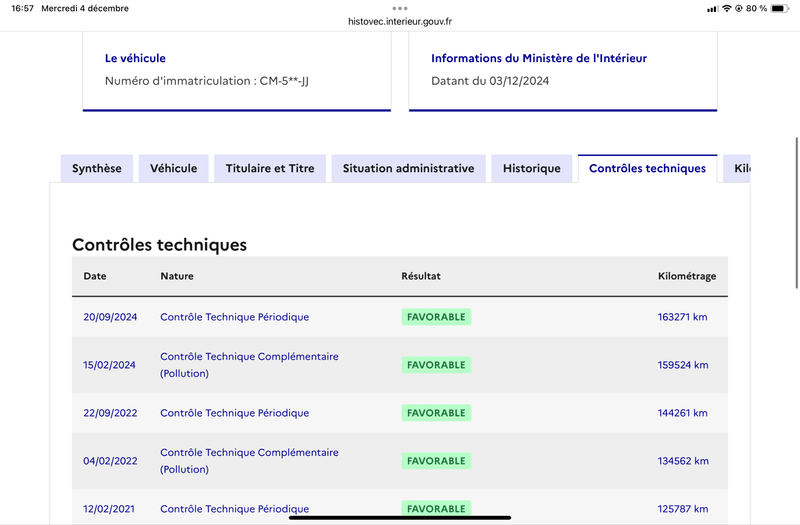Tap the three-dot multitasking icon at top
Image resolution: width=800 pixels, height=525 pixels.
tap(400, 8)
